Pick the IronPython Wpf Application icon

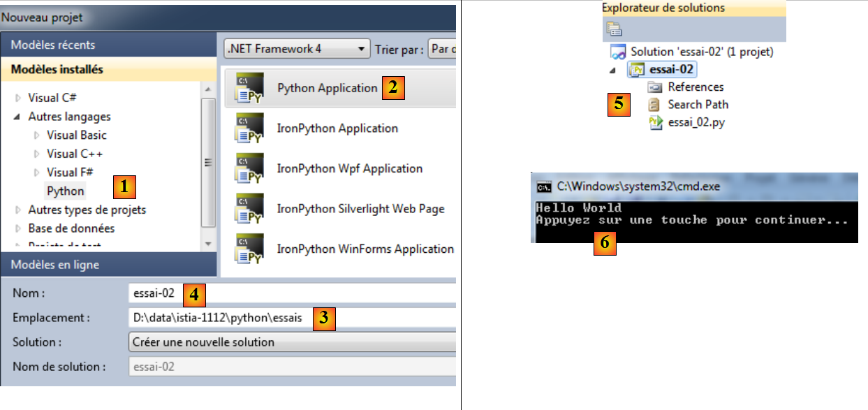250,168
